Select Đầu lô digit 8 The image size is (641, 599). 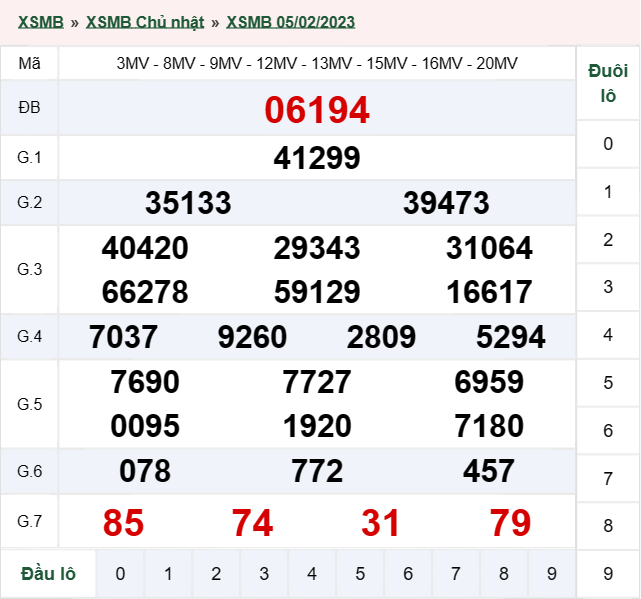[x=504, y=574]
